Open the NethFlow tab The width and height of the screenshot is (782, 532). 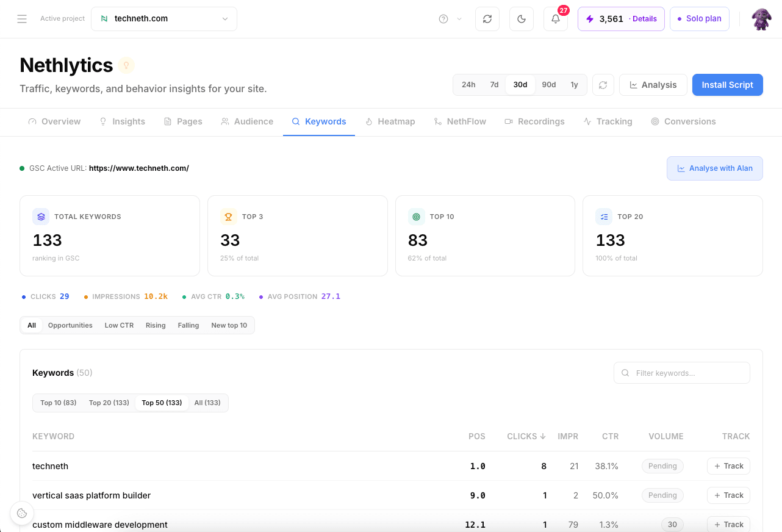460,121
